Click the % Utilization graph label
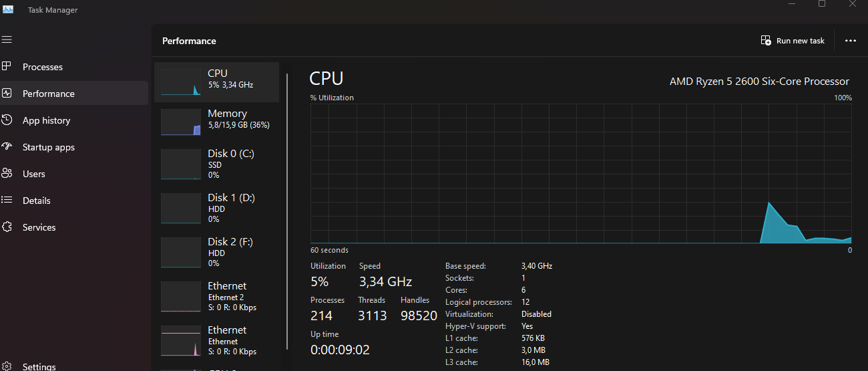868x371 pixels. pos(332,98)
